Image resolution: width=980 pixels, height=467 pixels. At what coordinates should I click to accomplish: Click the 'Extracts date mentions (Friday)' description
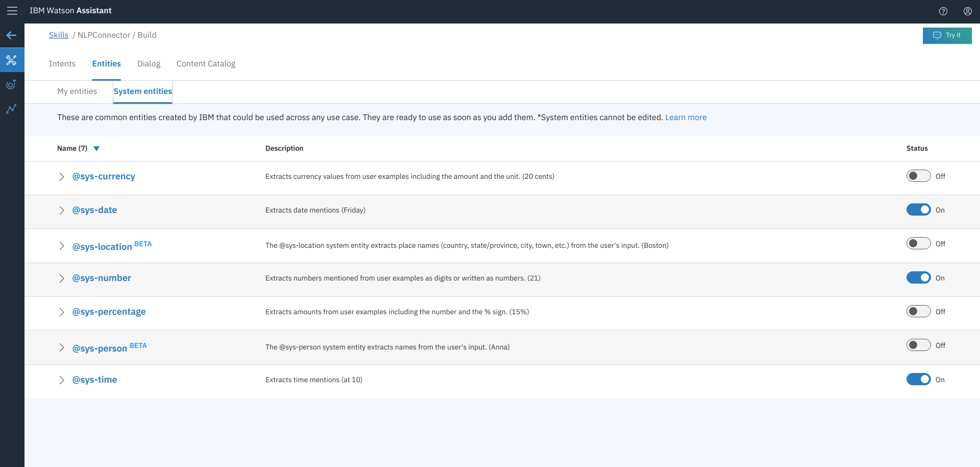(315, 211)
